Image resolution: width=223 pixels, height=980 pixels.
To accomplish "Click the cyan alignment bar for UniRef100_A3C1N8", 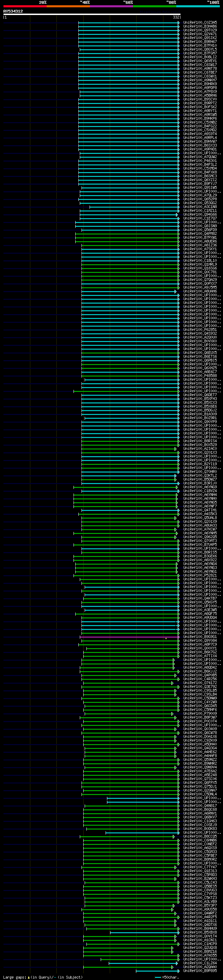I will [134, 207].
